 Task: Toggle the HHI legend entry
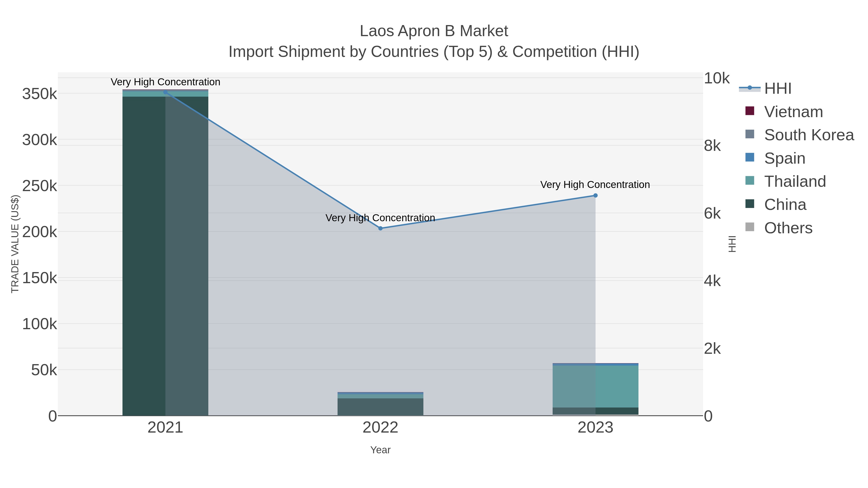[x=765, y=88]
